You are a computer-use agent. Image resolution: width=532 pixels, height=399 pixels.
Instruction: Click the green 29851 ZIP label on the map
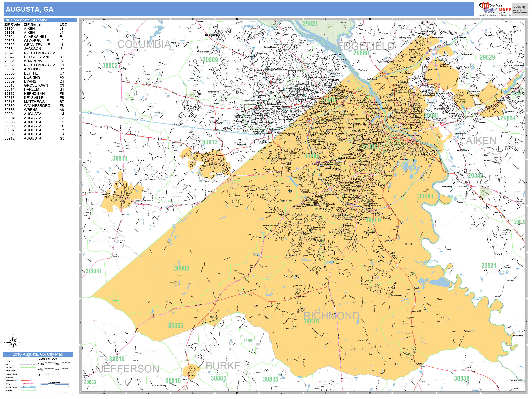pyautogui.click(x=508, y=118)
